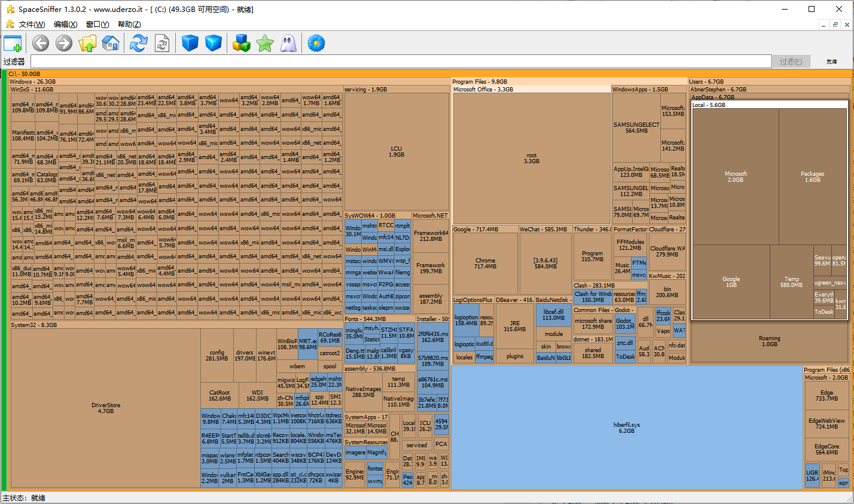Screen dimensions: 854x504
Task: Select the DriverStore 4.7GB block
Action: (x=105, y=408)
